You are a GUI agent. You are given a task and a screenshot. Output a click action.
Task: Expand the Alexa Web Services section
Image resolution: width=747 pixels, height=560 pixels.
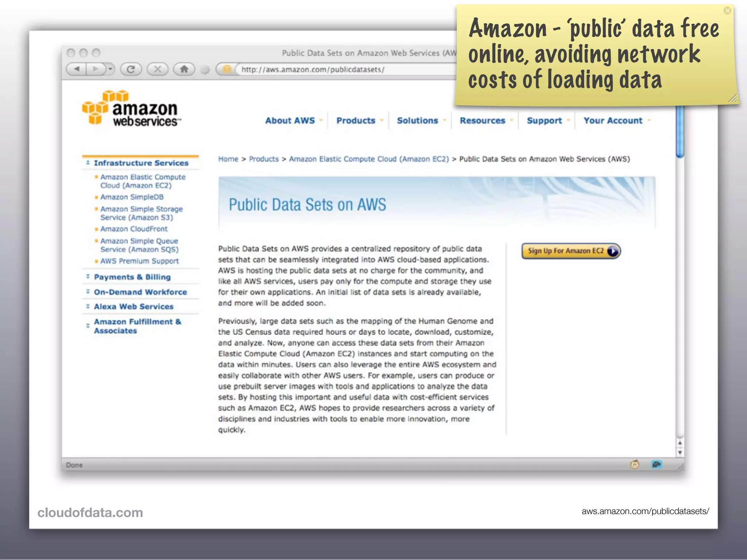133,307
